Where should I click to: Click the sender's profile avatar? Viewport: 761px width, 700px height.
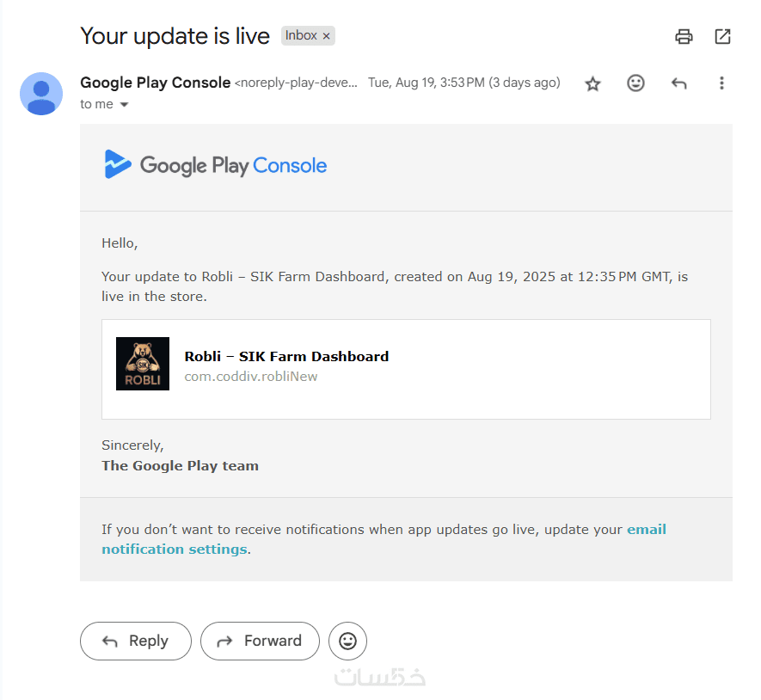[41, 94]
